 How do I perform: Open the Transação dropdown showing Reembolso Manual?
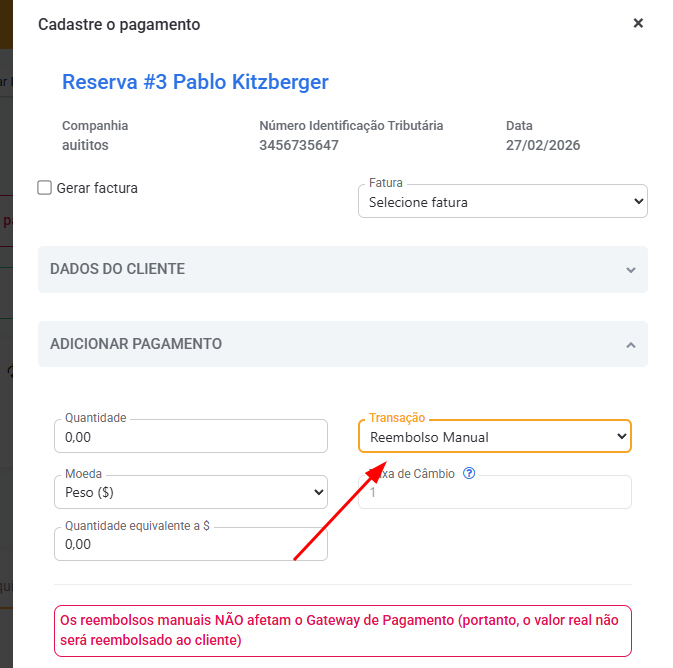[x=495, y=437]
